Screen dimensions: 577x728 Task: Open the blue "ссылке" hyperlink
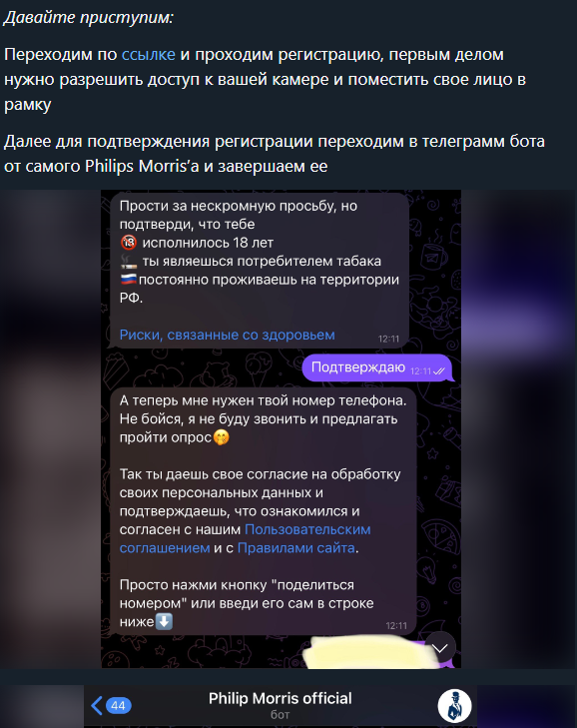[x=148, y=55]
